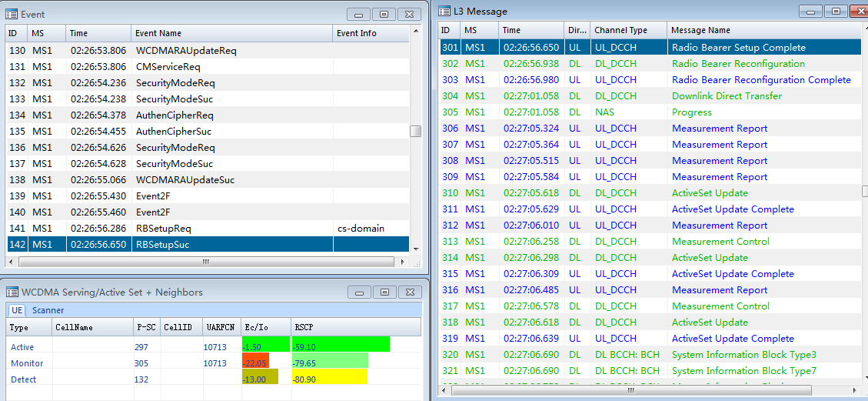The height and width of the screenshot is (401, 868).
Task: Select the RBSetupSuc event row
Action: pyautogui.click(x=208, y=244)
